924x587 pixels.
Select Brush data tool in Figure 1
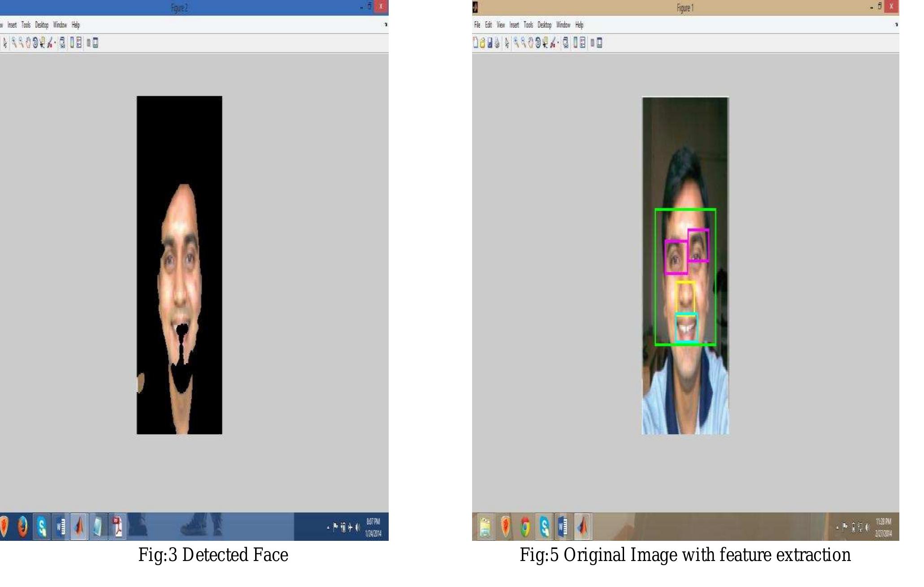click(554, 43)
